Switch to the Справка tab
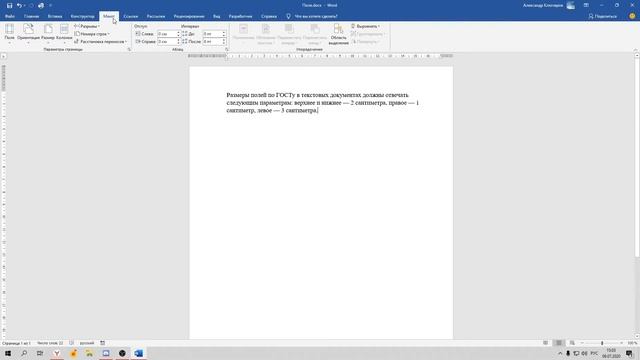Viewport: 640px width, 360px height. [x=269, y=16]
